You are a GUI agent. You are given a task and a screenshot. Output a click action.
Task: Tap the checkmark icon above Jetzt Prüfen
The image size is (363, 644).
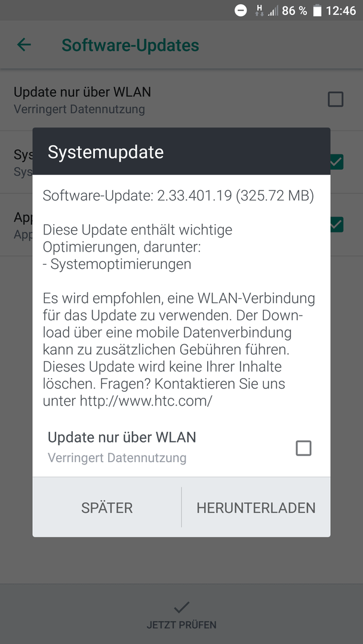pyautogui.click(x=181, y=607)
